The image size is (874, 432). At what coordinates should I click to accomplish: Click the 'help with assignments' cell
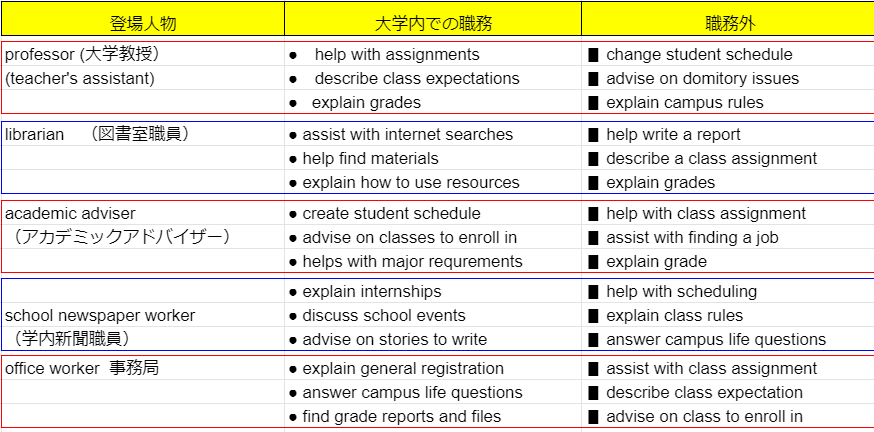tap(433, 54)
